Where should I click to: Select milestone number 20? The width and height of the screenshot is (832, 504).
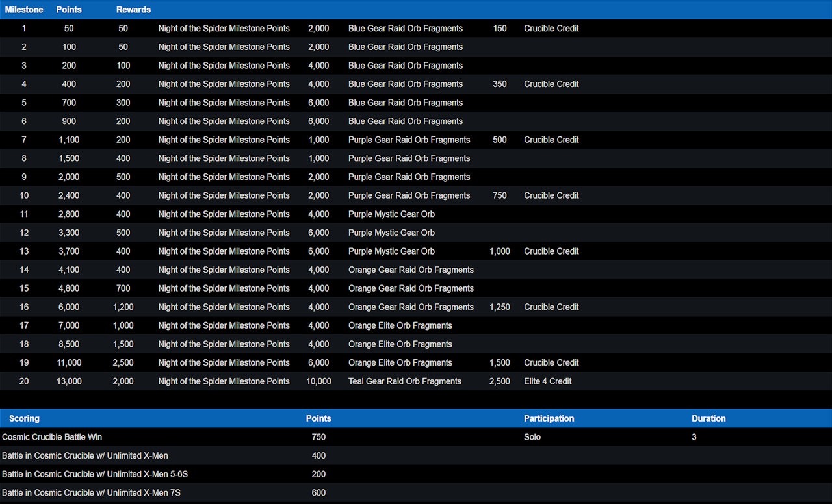coord(24,381)
